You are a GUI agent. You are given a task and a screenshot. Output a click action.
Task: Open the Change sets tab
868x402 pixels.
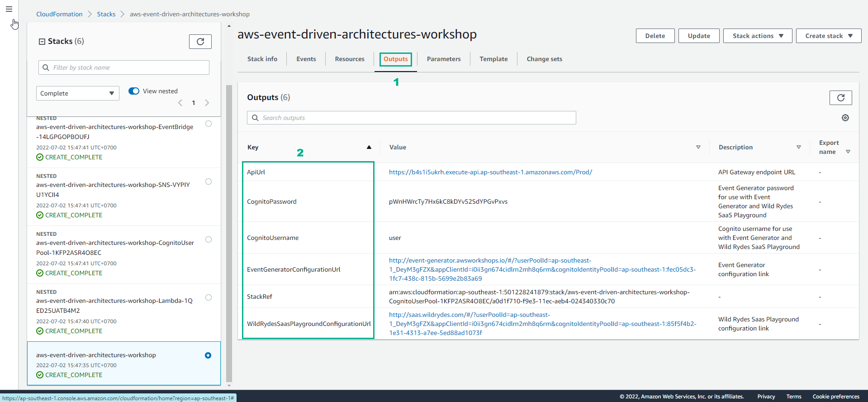point(545,59)
